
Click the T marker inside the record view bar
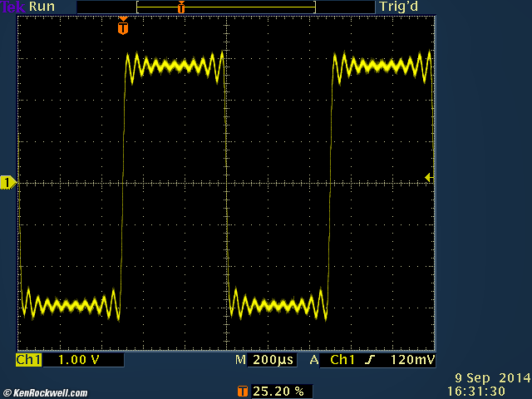coord(181,7)
